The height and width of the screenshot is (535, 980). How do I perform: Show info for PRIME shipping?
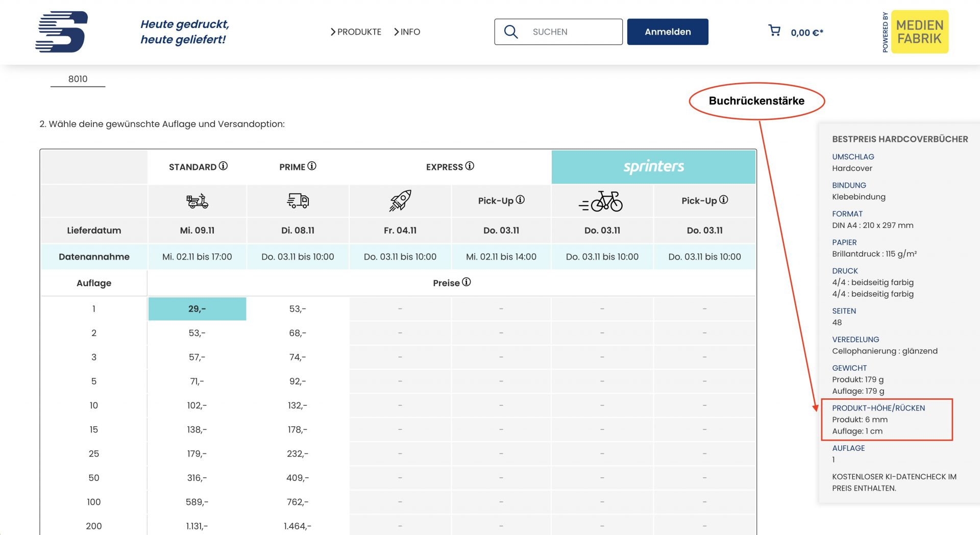point(312,166)
